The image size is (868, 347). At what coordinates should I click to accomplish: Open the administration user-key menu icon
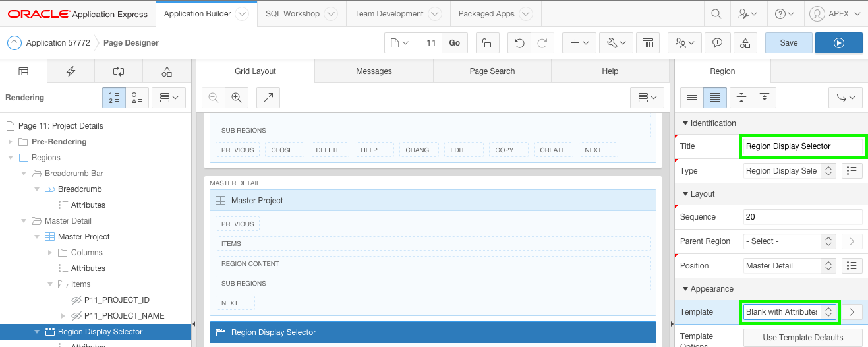(747, 13)
